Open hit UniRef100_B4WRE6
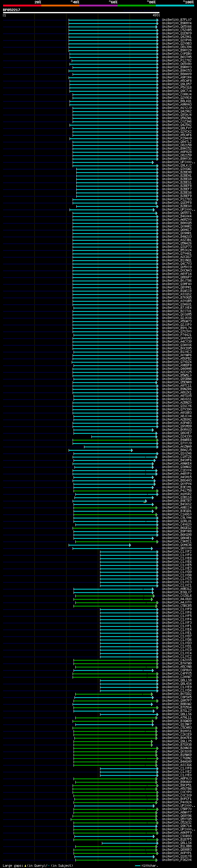Viewport: 197px width, 868px height. click(x=177, y=440)
